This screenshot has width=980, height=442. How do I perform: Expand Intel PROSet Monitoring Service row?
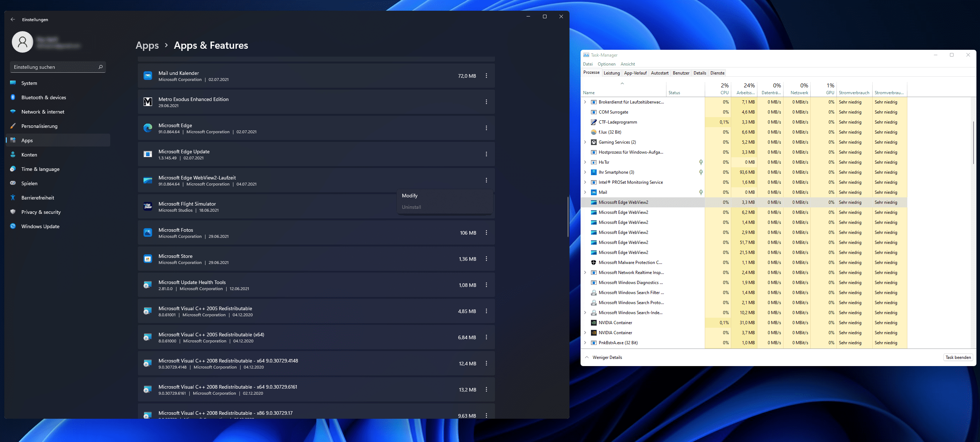coord(585,182)
